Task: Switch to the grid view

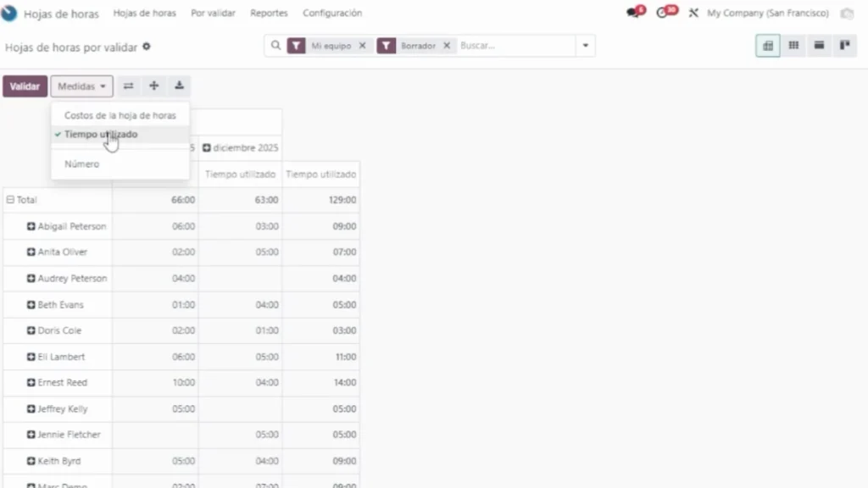Action: 793,46
